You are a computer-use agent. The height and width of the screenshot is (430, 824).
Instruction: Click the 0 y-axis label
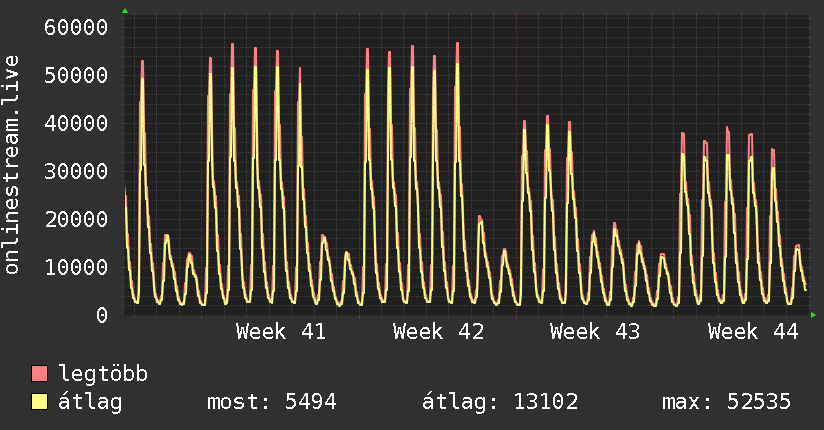coord(102,315)
